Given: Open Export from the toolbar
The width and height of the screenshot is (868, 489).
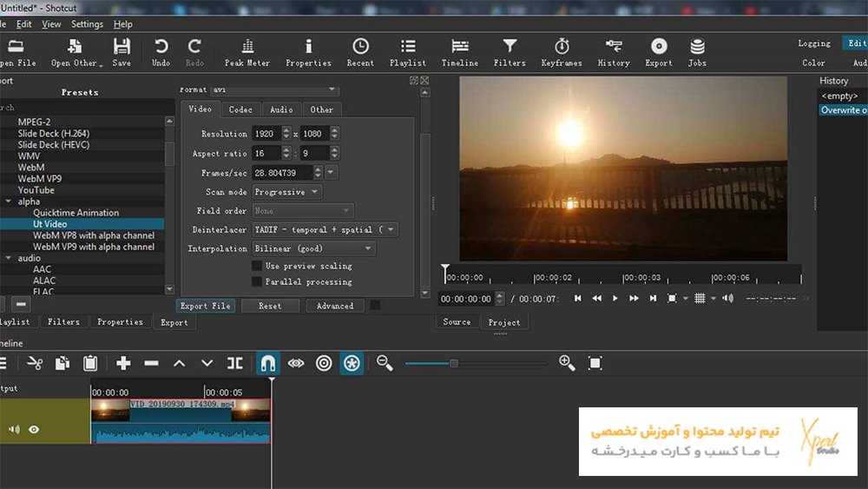Looking at the screenshot, I should (x=659, y=53).
